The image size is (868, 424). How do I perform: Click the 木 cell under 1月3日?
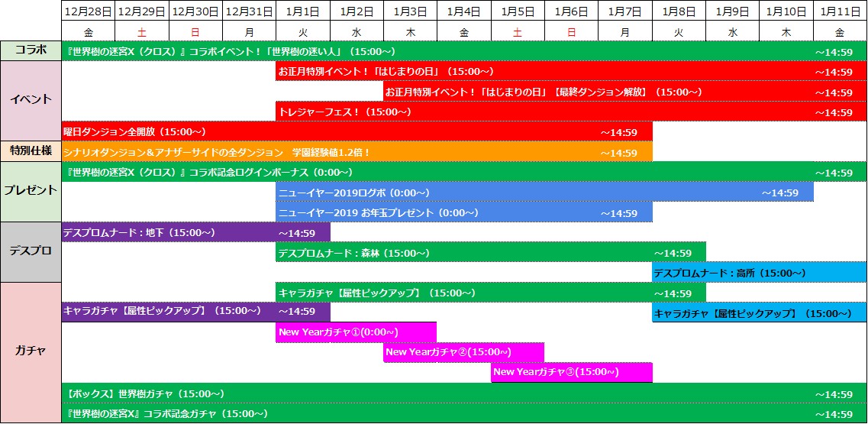pyautogui.click(x=410, y=32)
